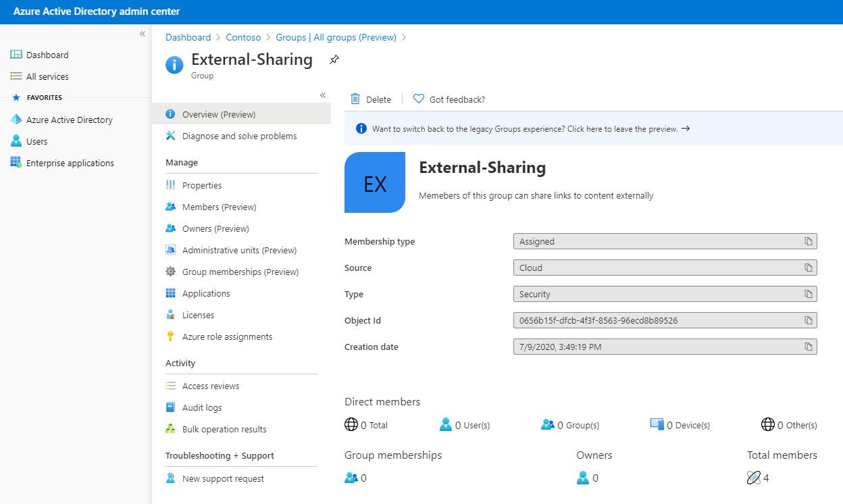Collapse the left navigation sidebar
The height and width of the screenshot is (504, 843).
click(x=143, y=34)
